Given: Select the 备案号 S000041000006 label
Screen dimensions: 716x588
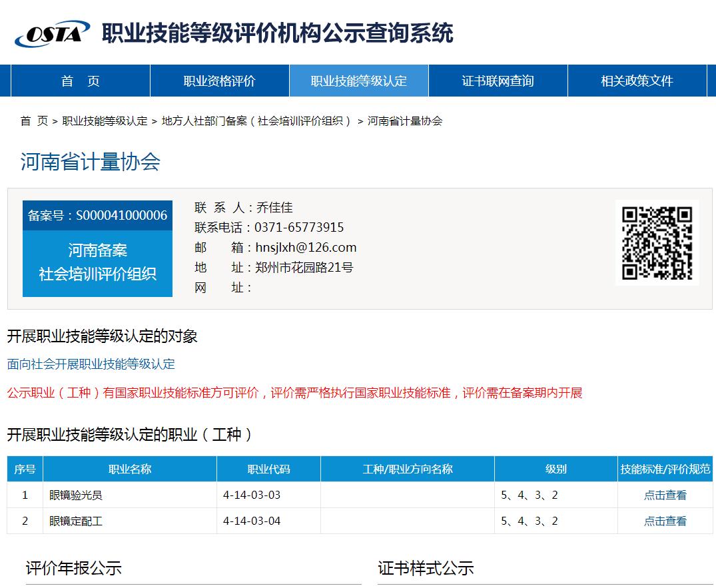Looking at the screenshot, I should coord(98,216).
